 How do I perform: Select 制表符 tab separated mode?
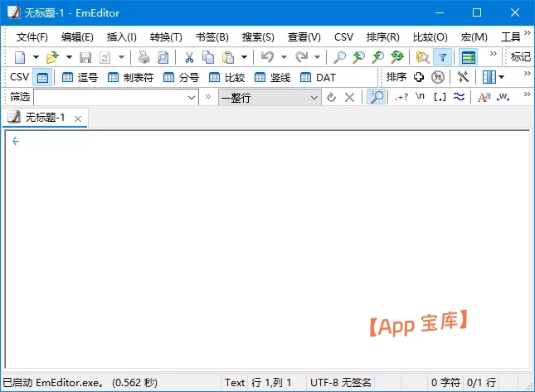tap(130, 78)
